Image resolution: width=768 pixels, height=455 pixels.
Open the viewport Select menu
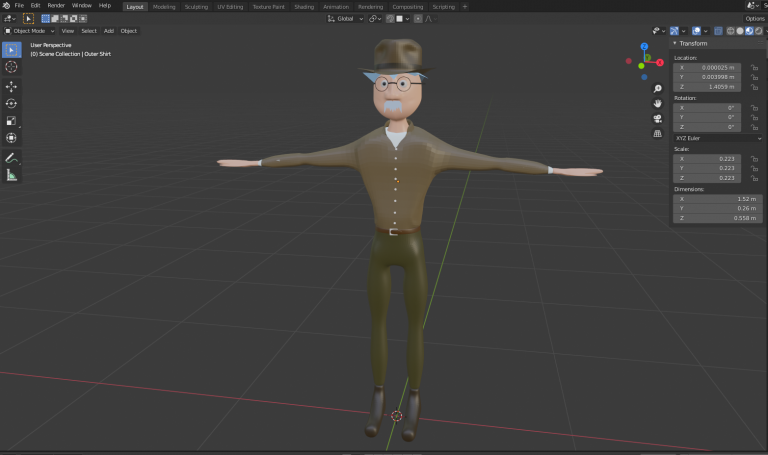tap(89, 31)
